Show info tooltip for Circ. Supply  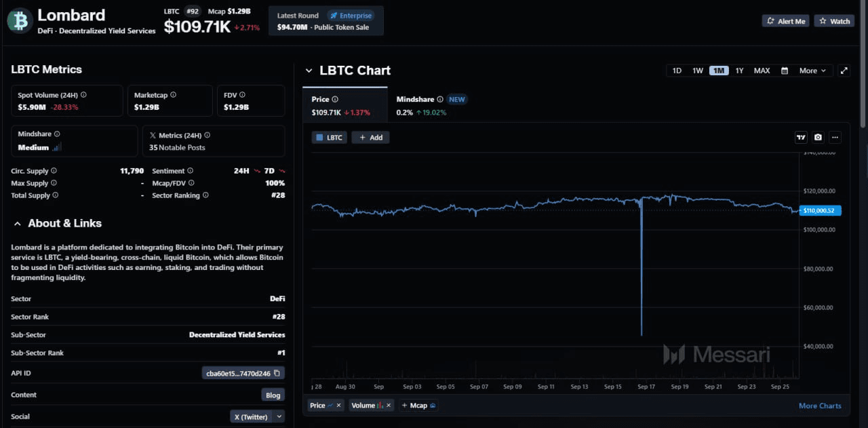[x=54, y=171]
